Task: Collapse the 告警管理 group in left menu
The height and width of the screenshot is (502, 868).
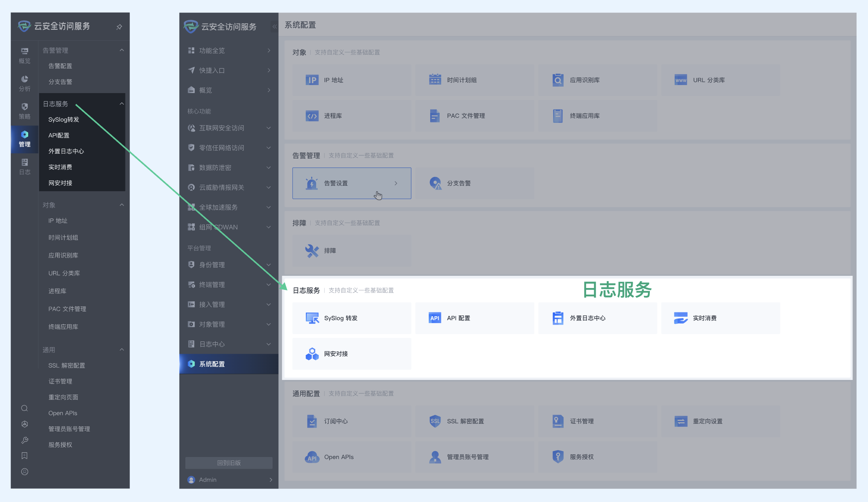Action: pos(122,50)
